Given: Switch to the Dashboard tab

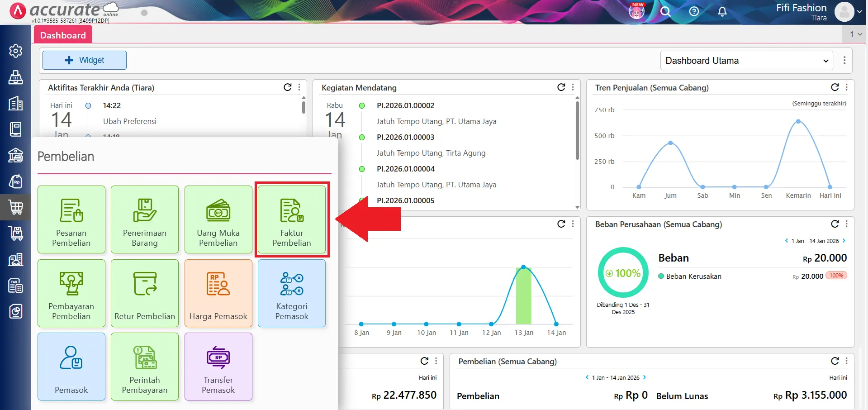Looking at the screenshot, I should (x=63, y=35).
